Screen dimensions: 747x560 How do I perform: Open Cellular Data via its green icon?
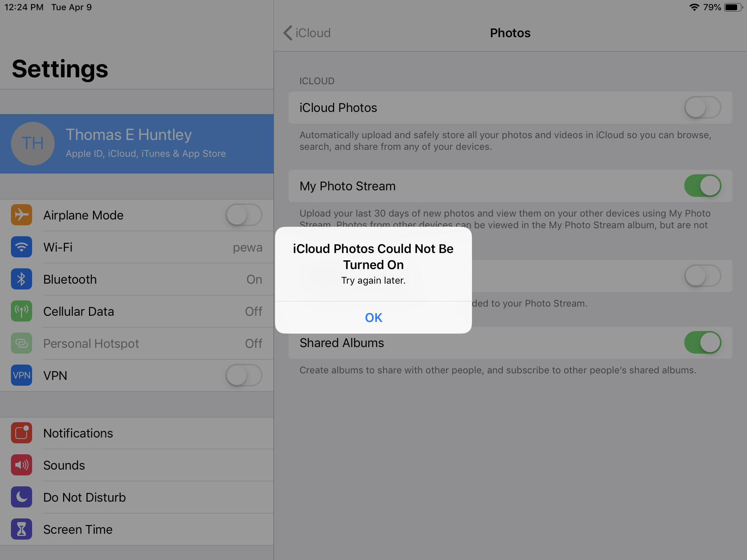click(x=22, y=311)
